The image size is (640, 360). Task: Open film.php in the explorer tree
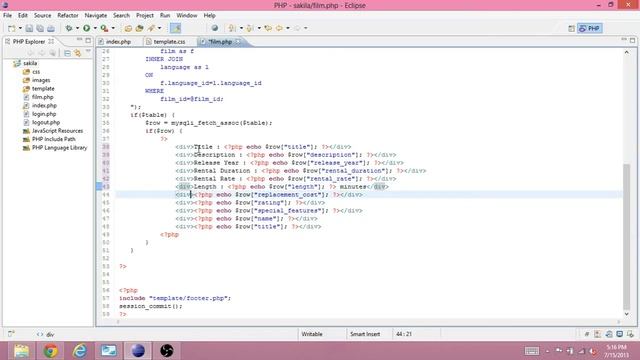point(42,97)
